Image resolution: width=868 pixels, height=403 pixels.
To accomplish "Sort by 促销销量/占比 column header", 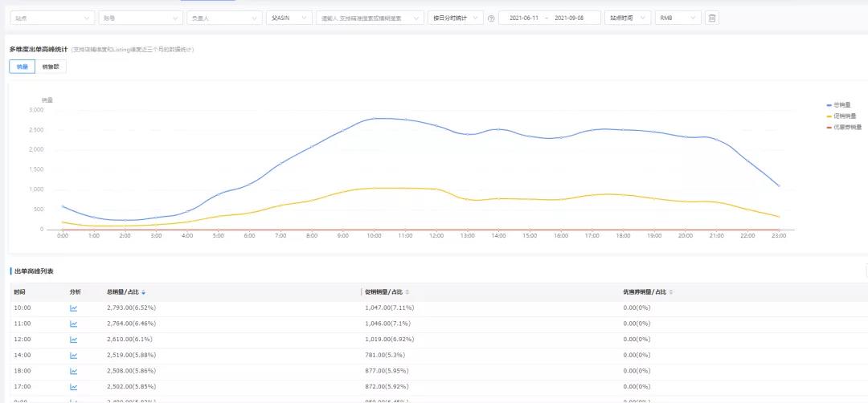I will point(387,292).
